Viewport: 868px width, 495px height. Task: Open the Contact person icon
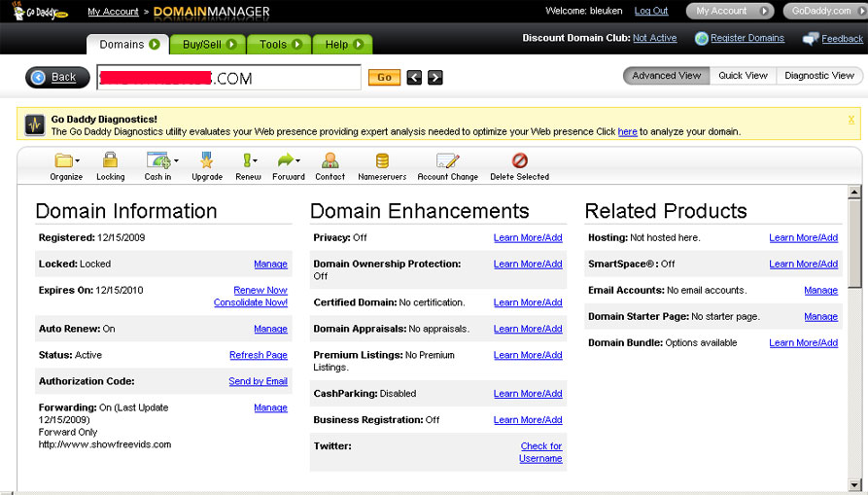(330, 160)
